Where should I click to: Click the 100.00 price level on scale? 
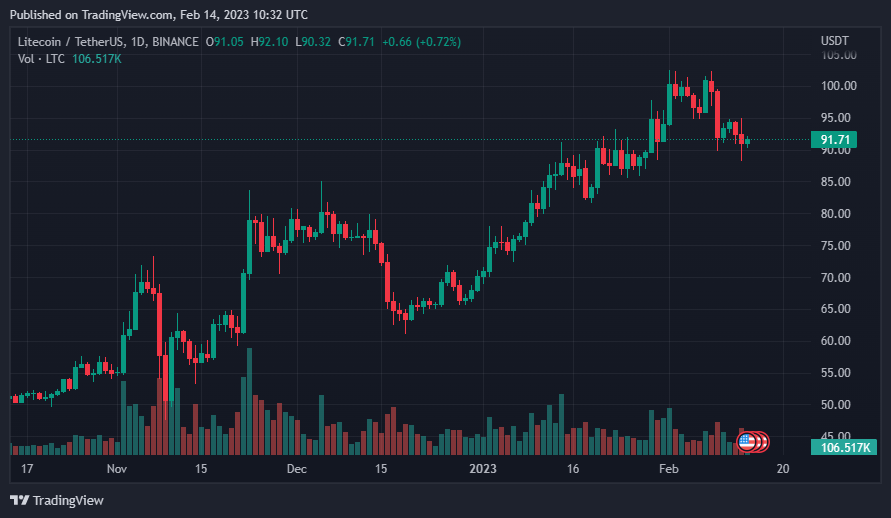pos(839,86)
